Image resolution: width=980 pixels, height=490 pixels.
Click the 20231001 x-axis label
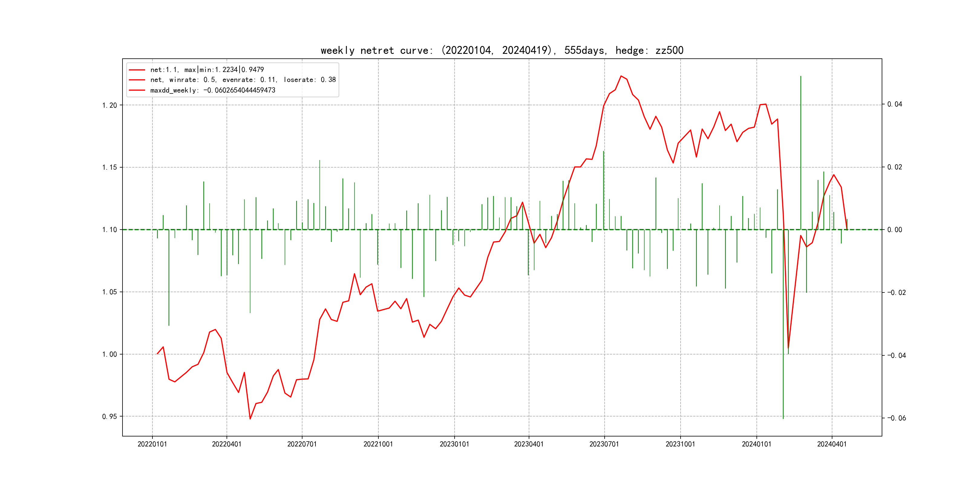point(680,444)
